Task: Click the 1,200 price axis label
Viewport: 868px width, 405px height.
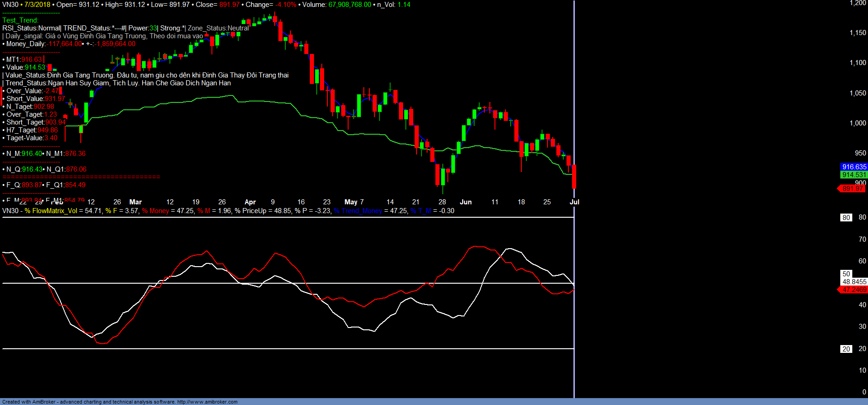Action: click(857, 3)
